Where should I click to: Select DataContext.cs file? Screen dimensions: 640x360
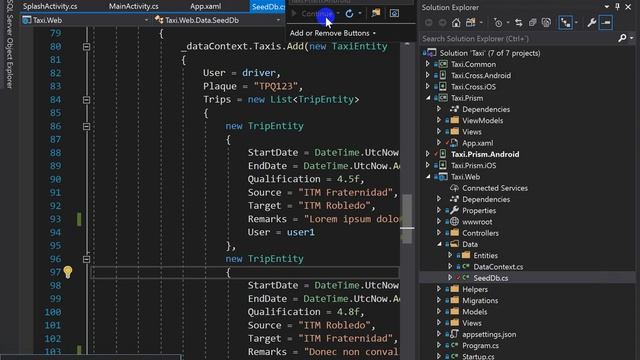pyautogui.click(x=498, y=267)
